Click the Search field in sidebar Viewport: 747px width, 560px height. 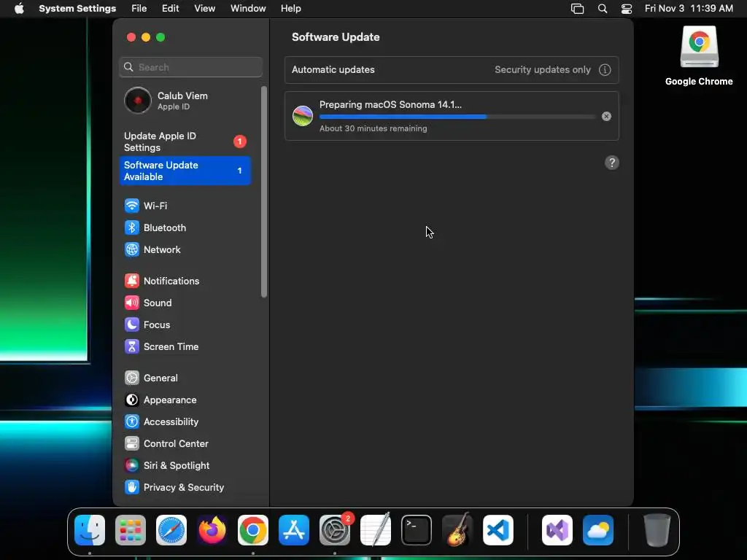(190, 67)
